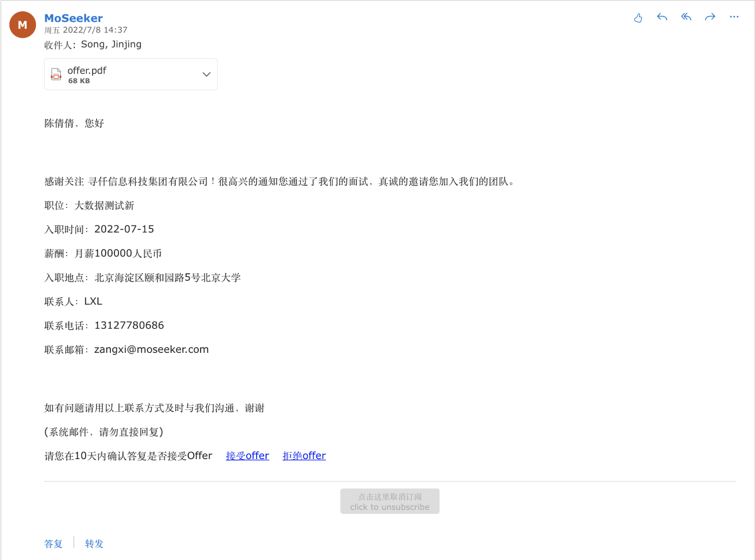
Task: Click the 接受offer link
Action: [x=247, y=456]
